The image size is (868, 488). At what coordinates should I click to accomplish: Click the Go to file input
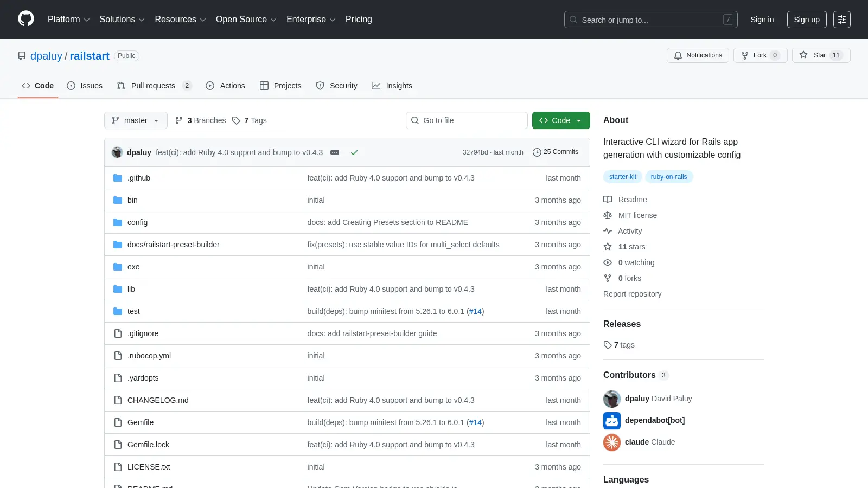click(x=467, y=120)
